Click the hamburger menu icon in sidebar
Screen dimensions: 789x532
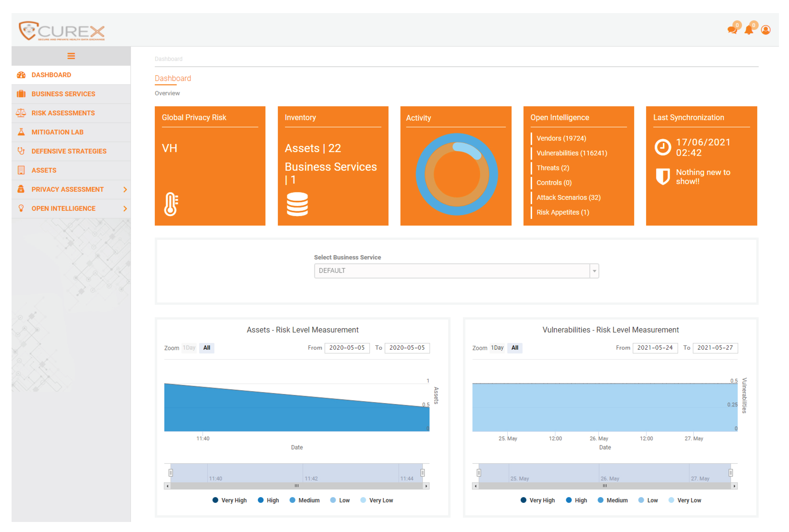coord(71,56)
